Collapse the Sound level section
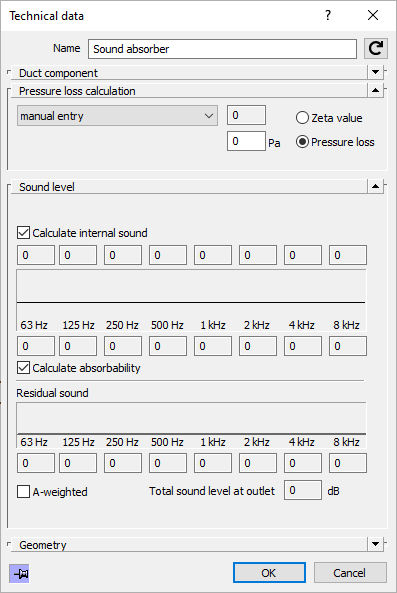397x593 pixels. click(x=375, y=186)
